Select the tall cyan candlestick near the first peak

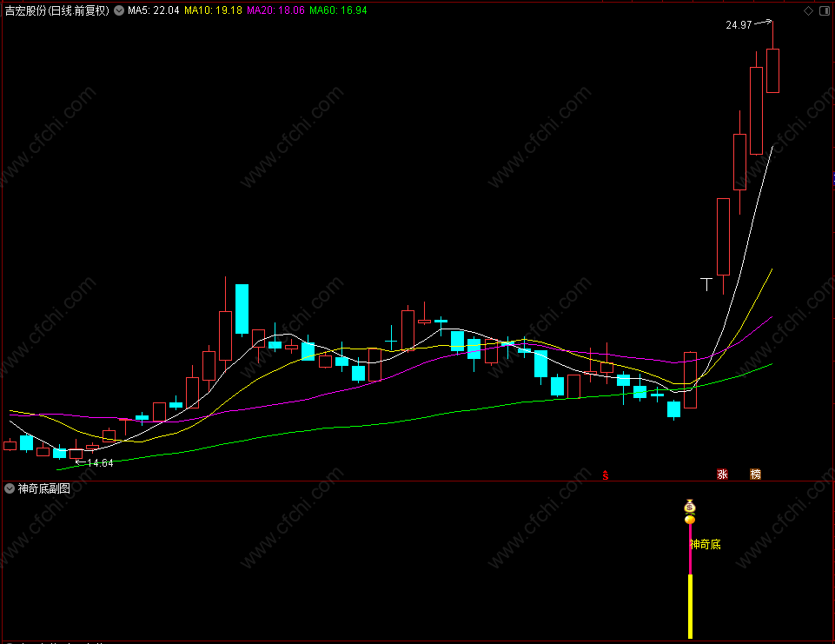242,310
